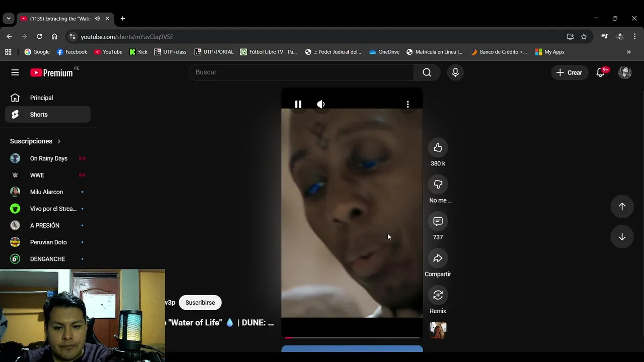
Task: Click the address bar URL
Action: 127,37
